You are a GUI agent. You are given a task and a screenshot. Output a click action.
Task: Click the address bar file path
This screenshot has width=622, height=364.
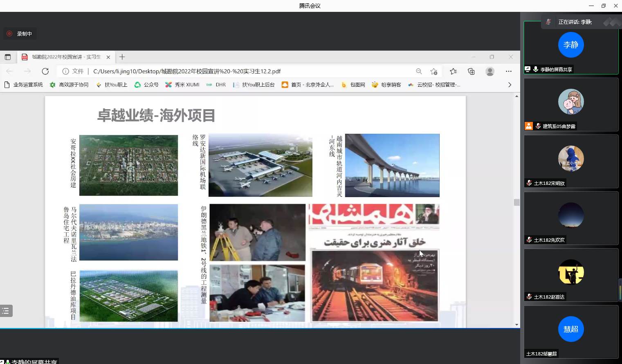pos(186,71)
